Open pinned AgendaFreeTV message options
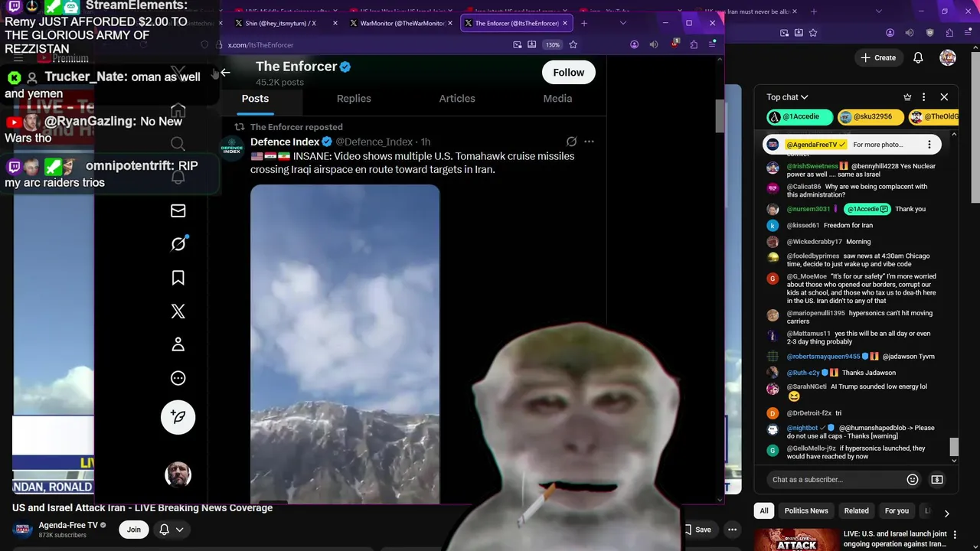This screenshot has height=551, width=980. point(929,145)
